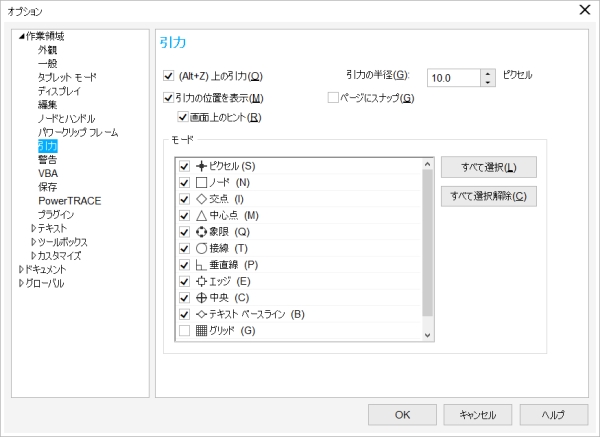This screenshot has width=600, height=437.
Task: Click the ピクセル snap mode icon
Action: (201, 166)
